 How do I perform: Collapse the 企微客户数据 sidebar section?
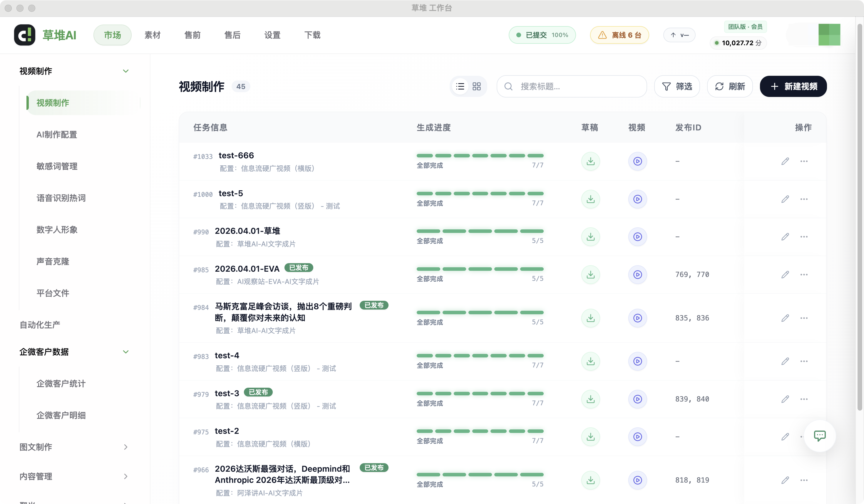126,352
